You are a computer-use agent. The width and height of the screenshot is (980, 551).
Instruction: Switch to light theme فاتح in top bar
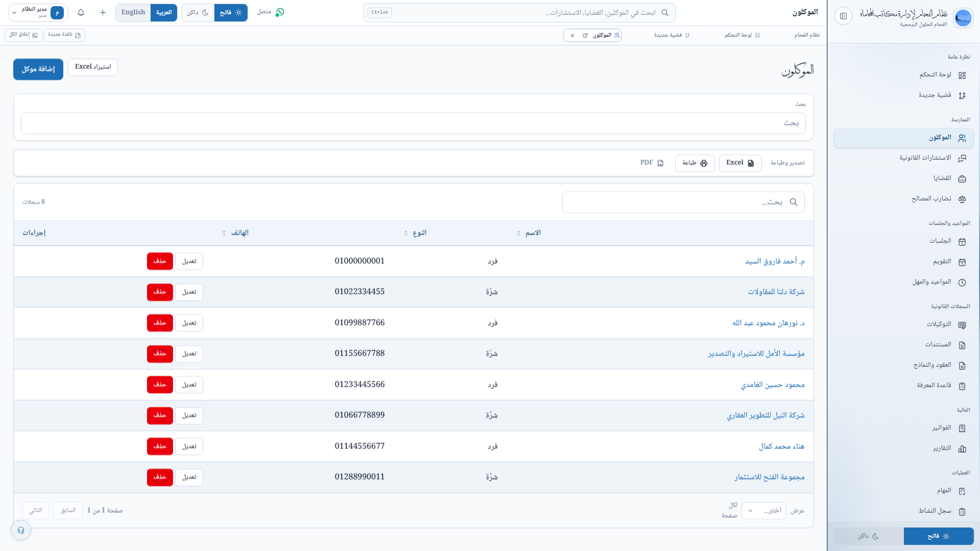pyautogui.click(x=231, y=13)
